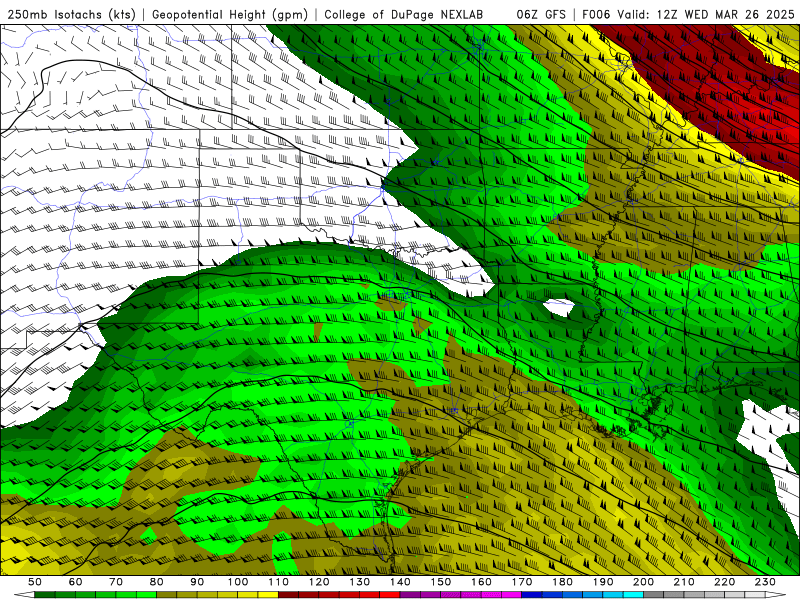Image resolution: width=800 pixels, height=600 pixels.
Task: Click the 80 label on the color scale
Action: coord(157,582)
